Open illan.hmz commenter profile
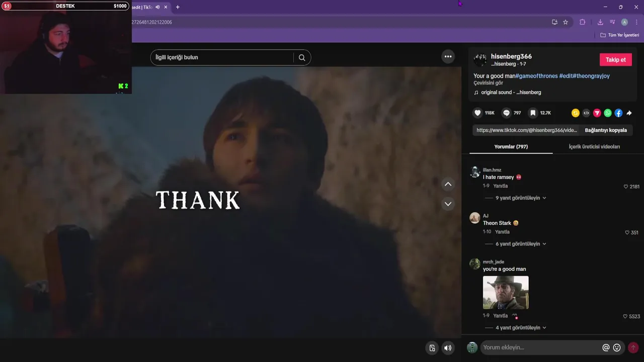This screenshot has height=362, width=644. [x=492, y=170]
